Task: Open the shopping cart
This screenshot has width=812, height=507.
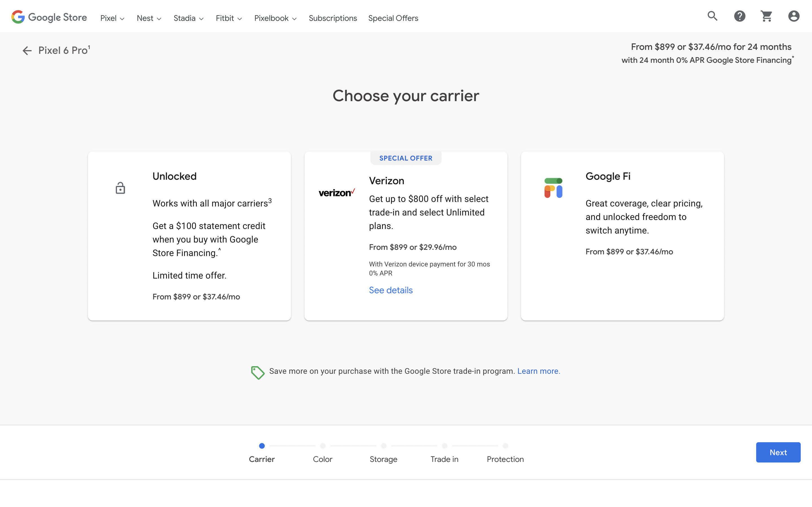Action: click(766, 16)
